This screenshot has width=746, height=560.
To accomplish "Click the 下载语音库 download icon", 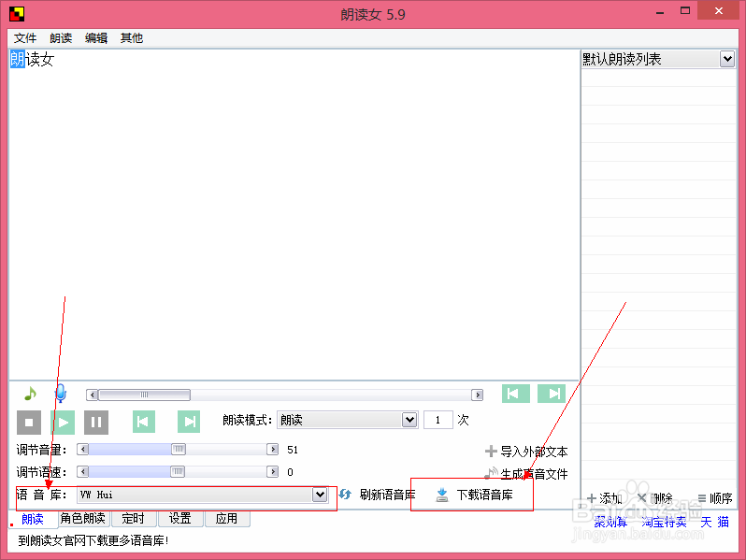I will (x=442, y=495).
